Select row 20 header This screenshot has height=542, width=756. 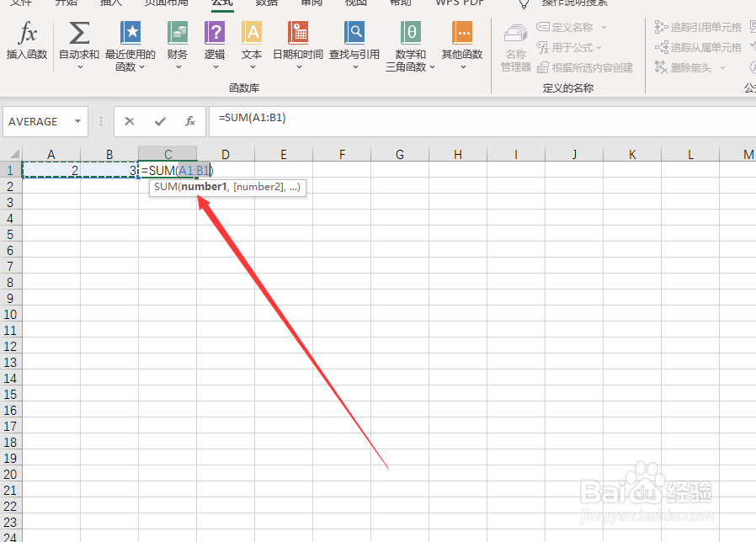point(11,475)
